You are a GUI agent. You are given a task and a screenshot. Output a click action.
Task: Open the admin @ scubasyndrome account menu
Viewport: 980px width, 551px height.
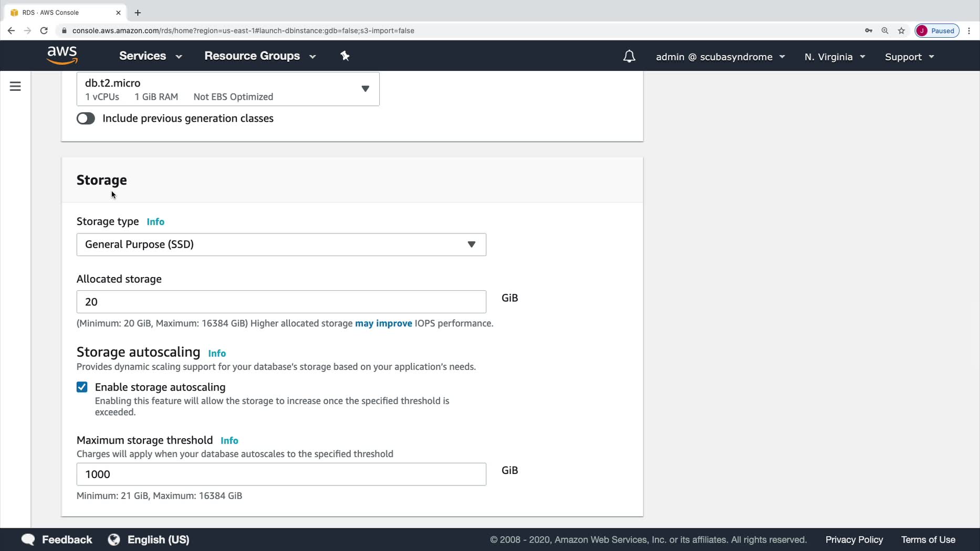click(x=720, y=57)
